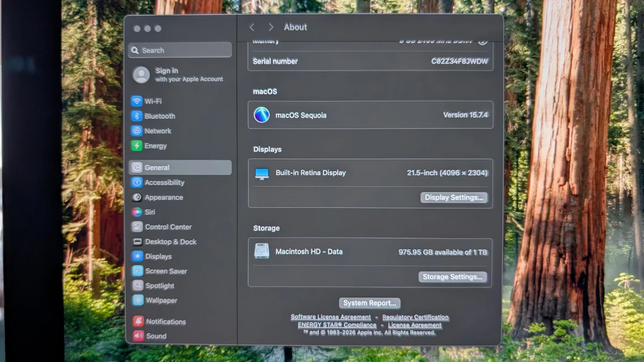Click the serial number C02Z34F8JWDW
The width and height of the screenshot is (644, 362).
tap(460, 62)
